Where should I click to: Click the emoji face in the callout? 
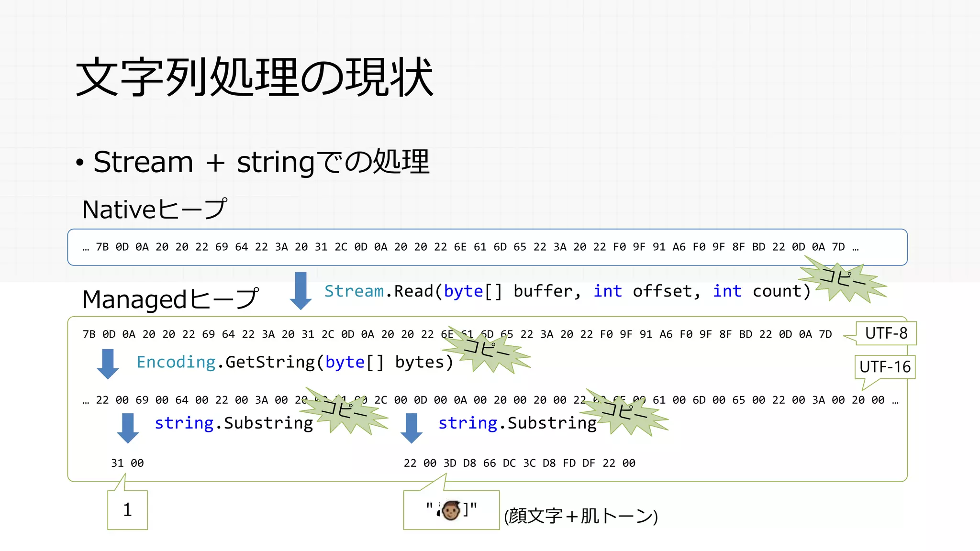pos(451,510)
